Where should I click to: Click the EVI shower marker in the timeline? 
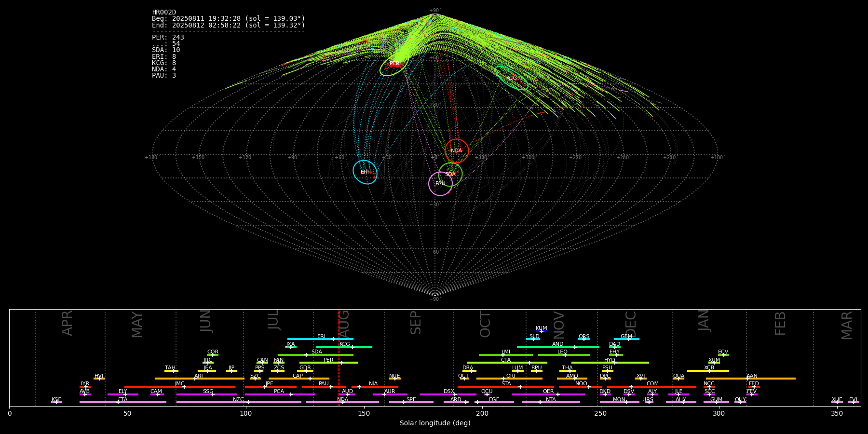click(x=854, y=402)
